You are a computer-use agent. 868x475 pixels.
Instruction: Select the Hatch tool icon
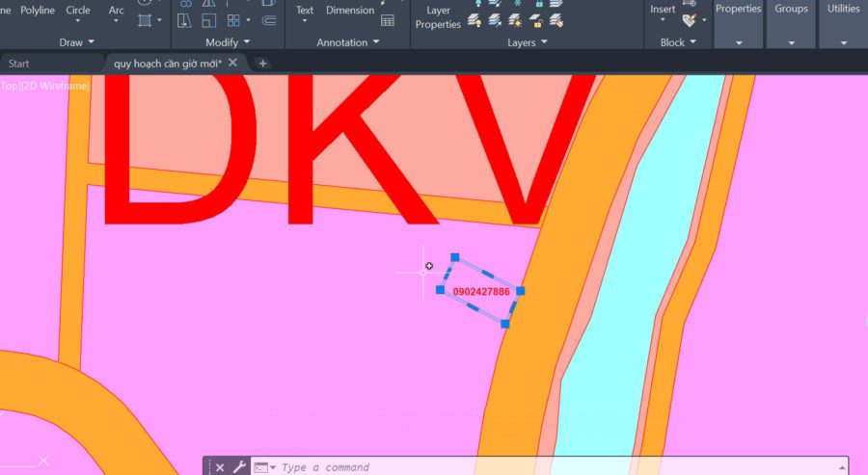click(145, 21)
